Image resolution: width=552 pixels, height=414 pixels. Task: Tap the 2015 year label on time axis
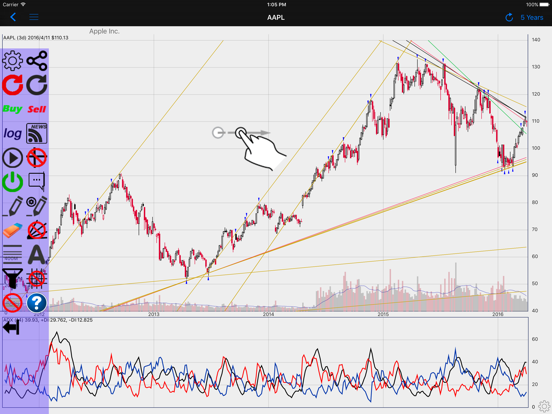click(x=383, y=314)
